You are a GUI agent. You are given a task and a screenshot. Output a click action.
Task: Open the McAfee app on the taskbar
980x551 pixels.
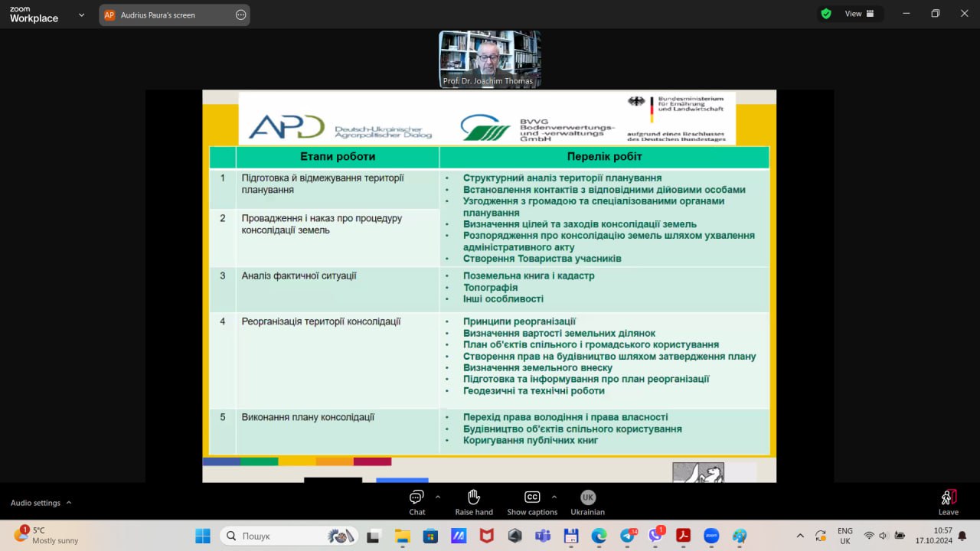(x=487, y=536)
